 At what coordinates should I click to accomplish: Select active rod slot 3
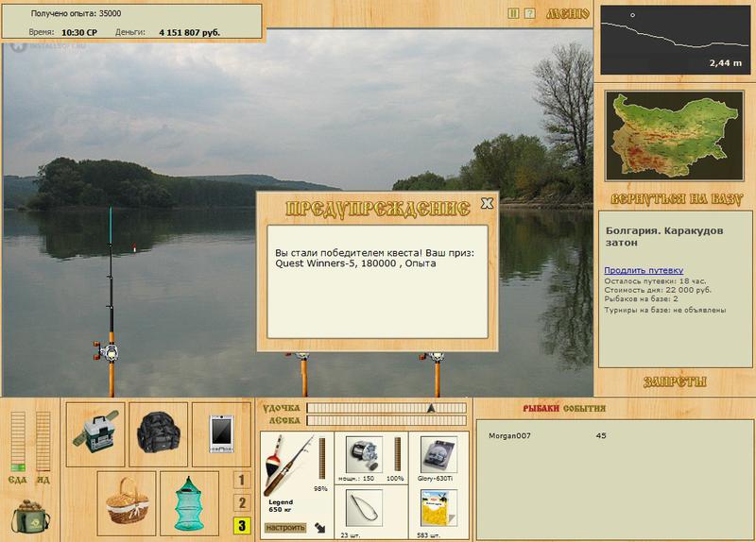tap(242, 526)
